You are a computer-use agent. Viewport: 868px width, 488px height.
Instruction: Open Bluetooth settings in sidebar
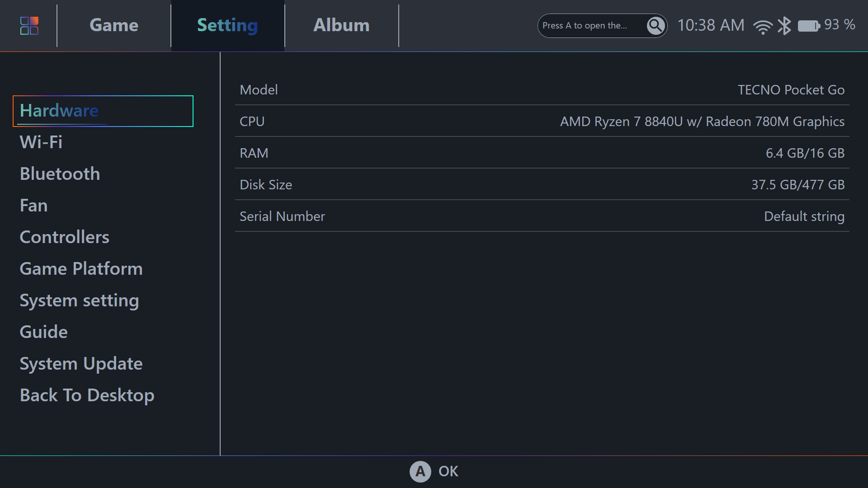[60, 174]
